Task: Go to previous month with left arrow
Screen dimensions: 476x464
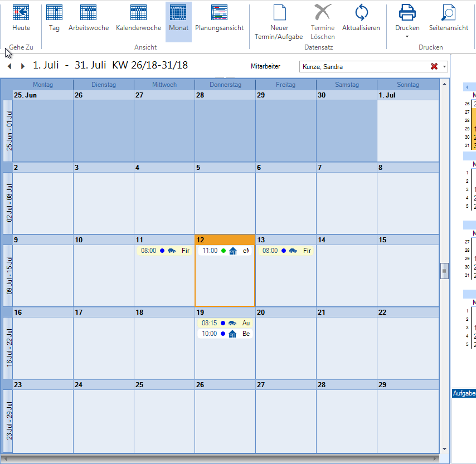Action: click(9, 66)
